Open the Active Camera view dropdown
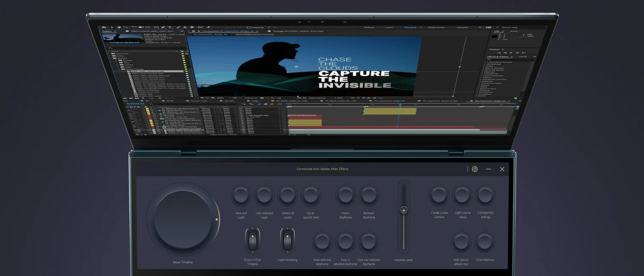The image size is (644, 276). tap(317, 98)
